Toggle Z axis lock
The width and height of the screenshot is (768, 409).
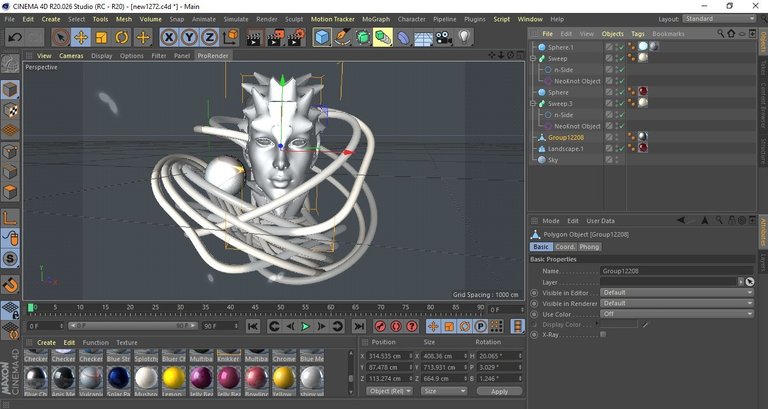tap(210, 38)
